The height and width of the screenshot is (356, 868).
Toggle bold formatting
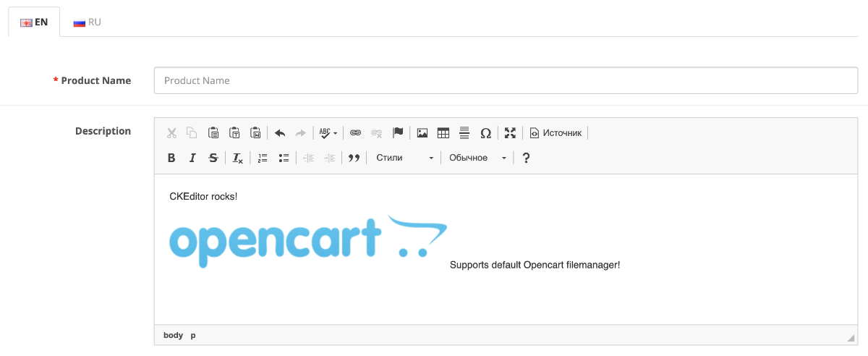click(171, 158)
